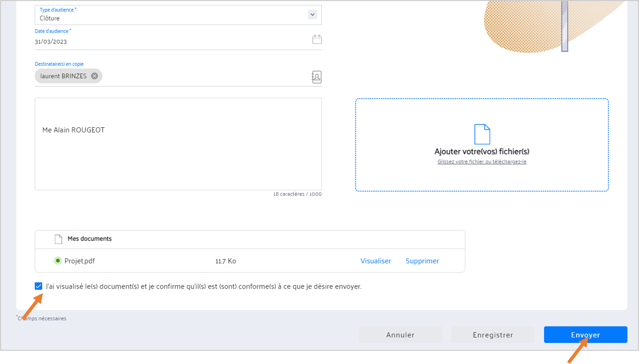This screenshot has width=639, height=364.
Task: Select the Projet.pdf file name
Action: 80,261
